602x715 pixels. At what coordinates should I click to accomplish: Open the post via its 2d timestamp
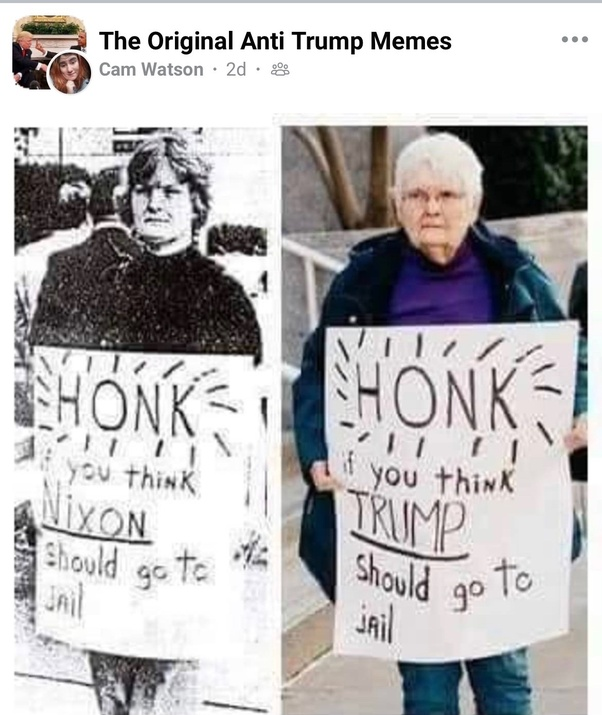[236, 70]
